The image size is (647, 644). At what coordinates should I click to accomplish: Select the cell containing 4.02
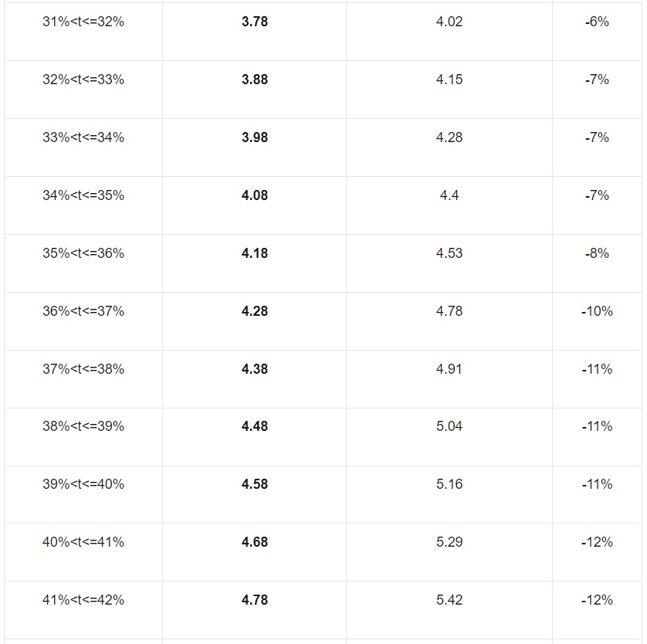pos(449,22)
